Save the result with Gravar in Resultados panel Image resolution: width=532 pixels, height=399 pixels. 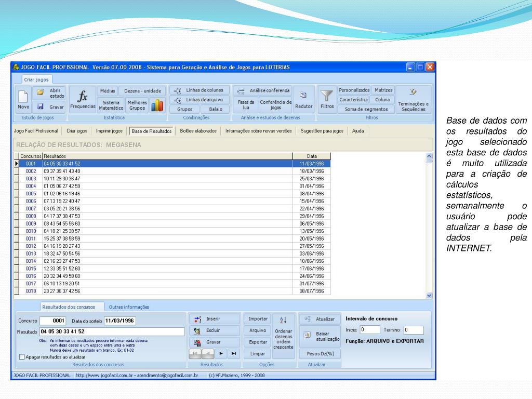[x=215, y=342]
